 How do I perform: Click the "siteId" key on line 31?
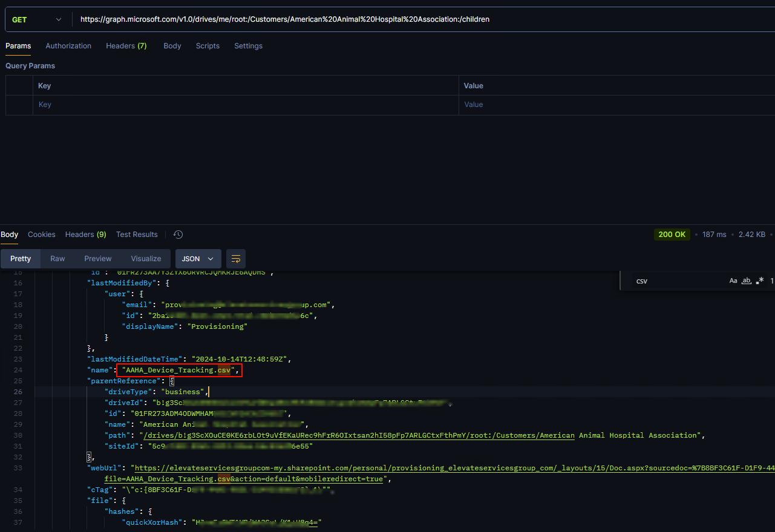(x=122, y=446)
